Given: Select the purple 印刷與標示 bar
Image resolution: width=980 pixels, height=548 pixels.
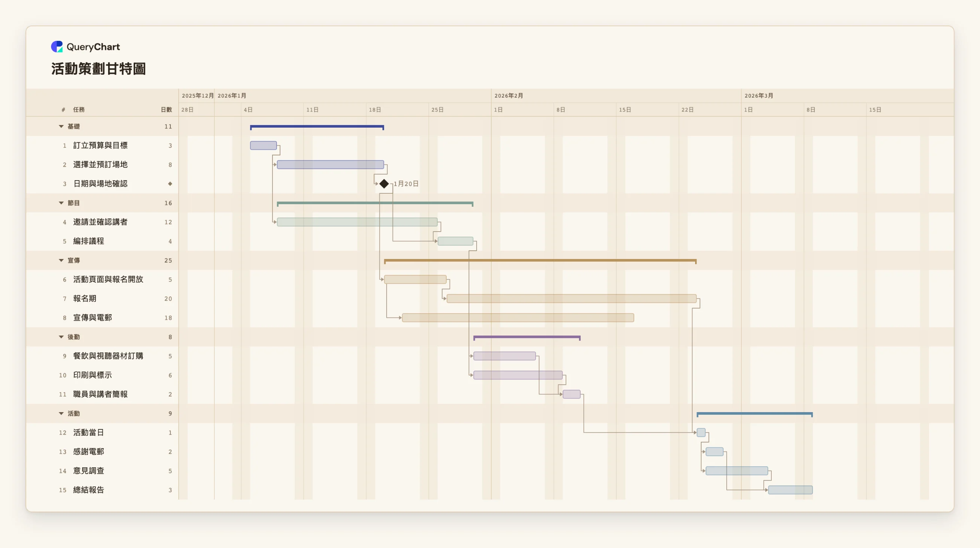Looking at the screenshot, I should 518,375.
